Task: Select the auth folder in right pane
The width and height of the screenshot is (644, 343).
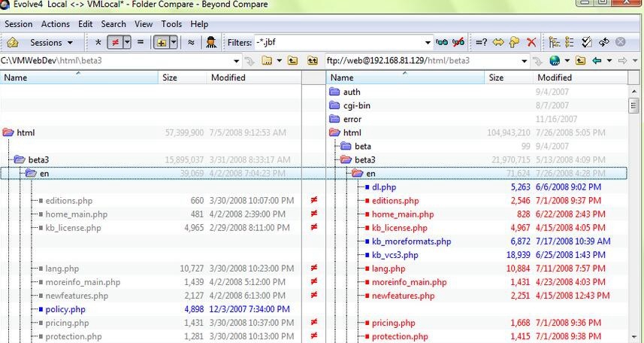Action: pyautogui.click(x=352, y=92)
